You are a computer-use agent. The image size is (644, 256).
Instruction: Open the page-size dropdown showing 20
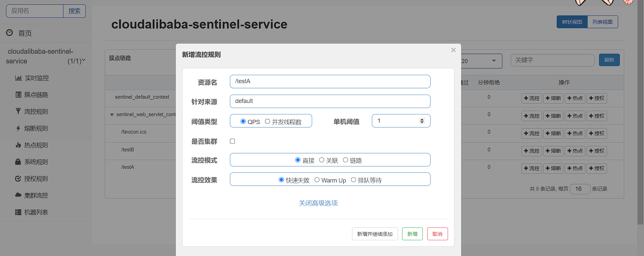481,61
